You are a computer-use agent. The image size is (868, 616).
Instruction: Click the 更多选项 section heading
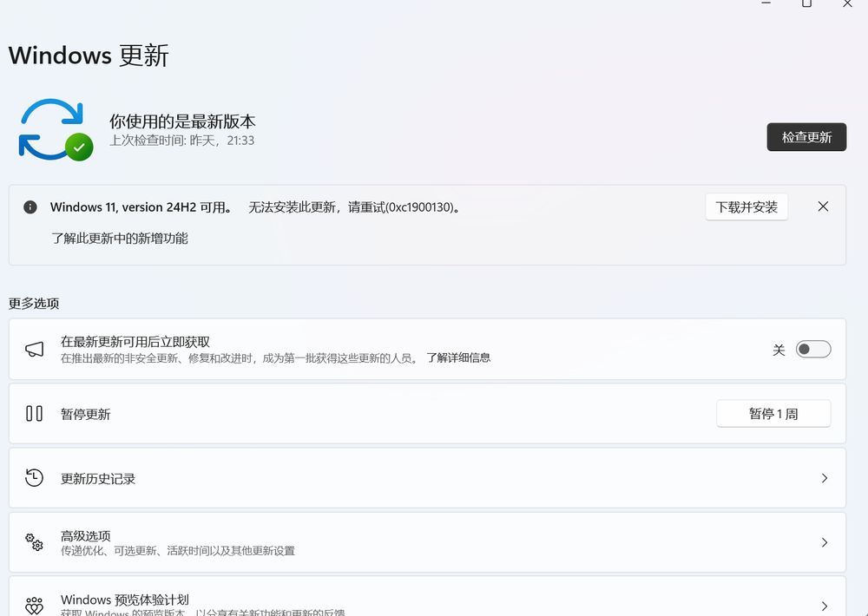pyautogui.click(x=34, y=304)
